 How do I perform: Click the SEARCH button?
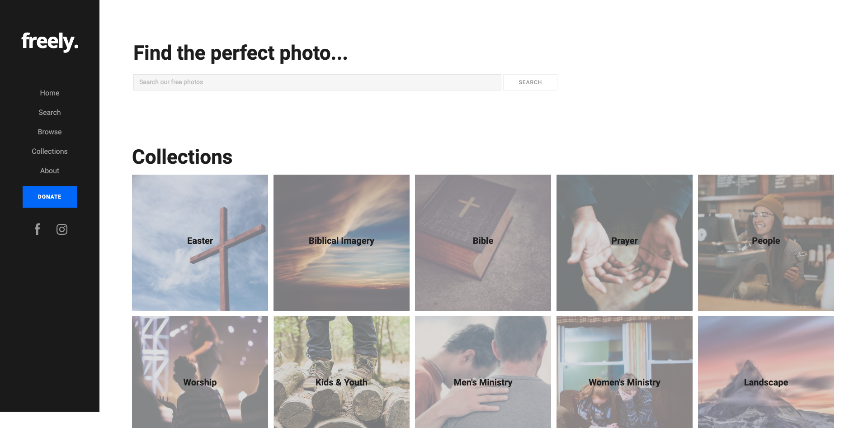530,82
